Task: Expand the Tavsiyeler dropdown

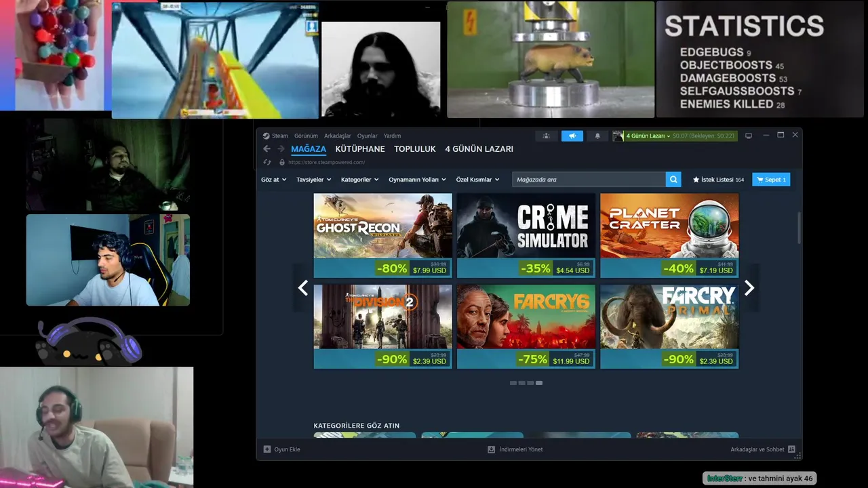Action: point(314,180)
